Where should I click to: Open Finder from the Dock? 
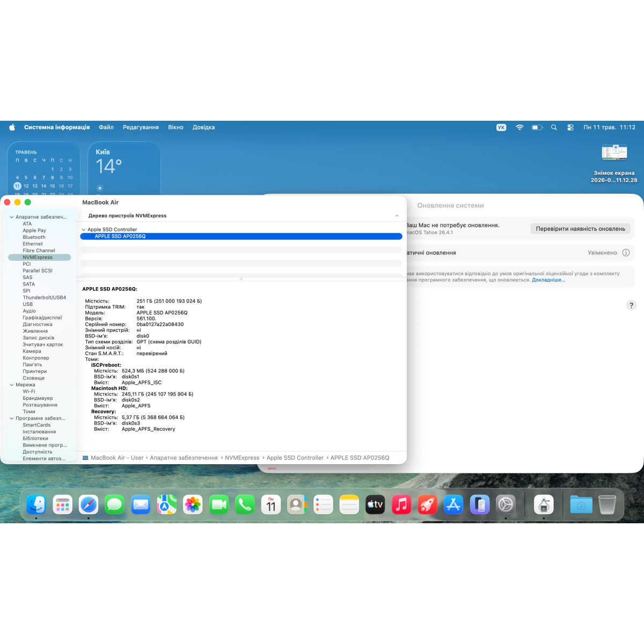(36, 504)
